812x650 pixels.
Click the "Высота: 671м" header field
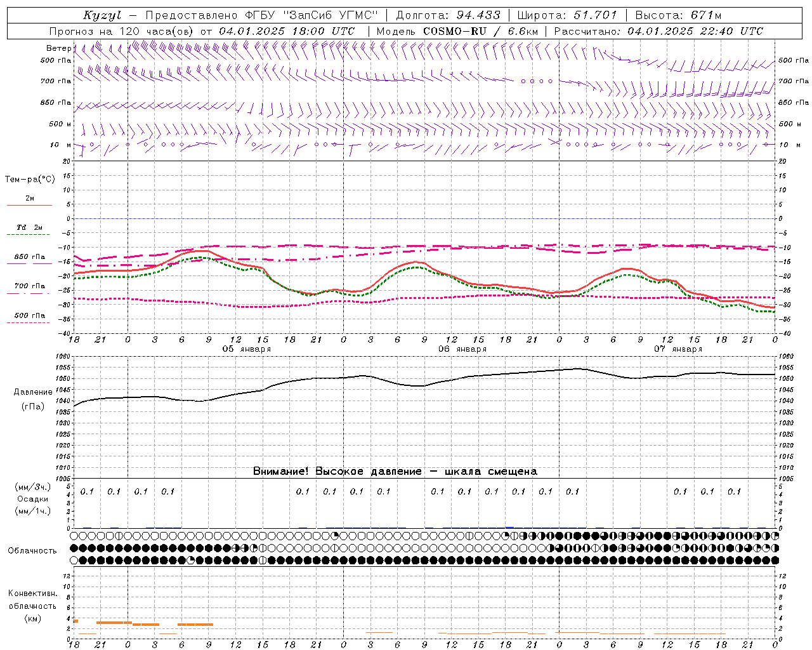coord(678,15)
